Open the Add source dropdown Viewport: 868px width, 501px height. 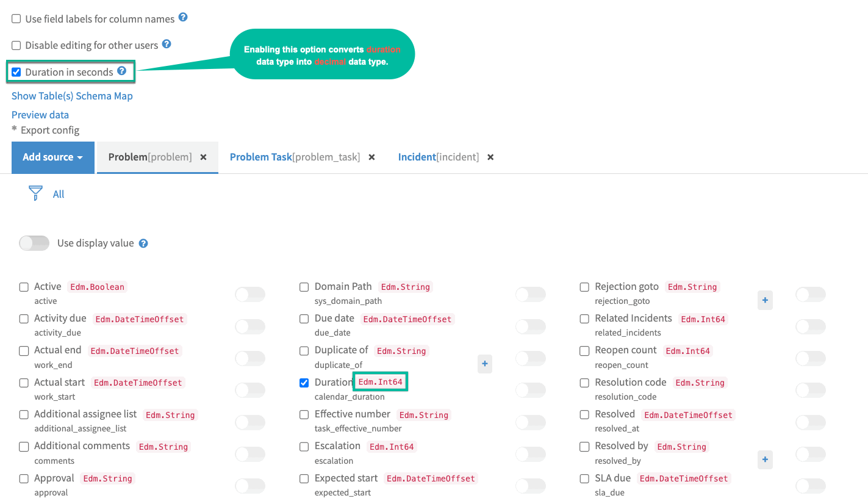pos(52,157)
